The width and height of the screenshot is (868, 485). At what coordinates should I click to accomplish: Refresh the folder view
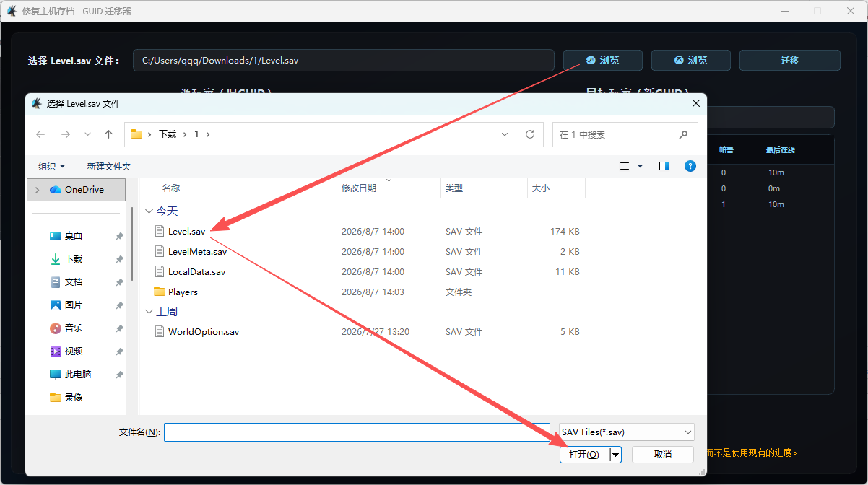(530, 134)
